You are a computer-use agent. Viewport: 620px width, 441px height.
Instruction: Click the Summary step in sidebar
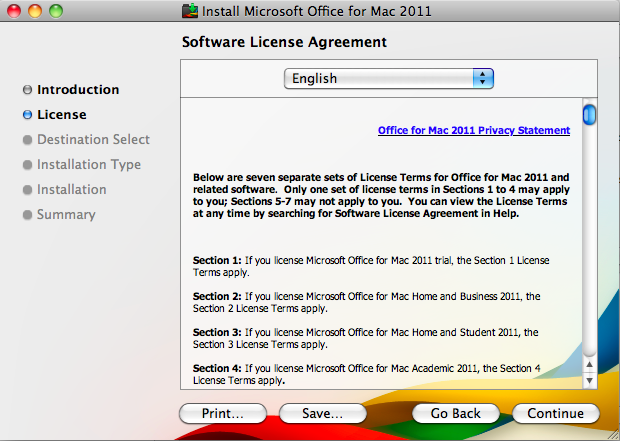click(x=66, y=214)
